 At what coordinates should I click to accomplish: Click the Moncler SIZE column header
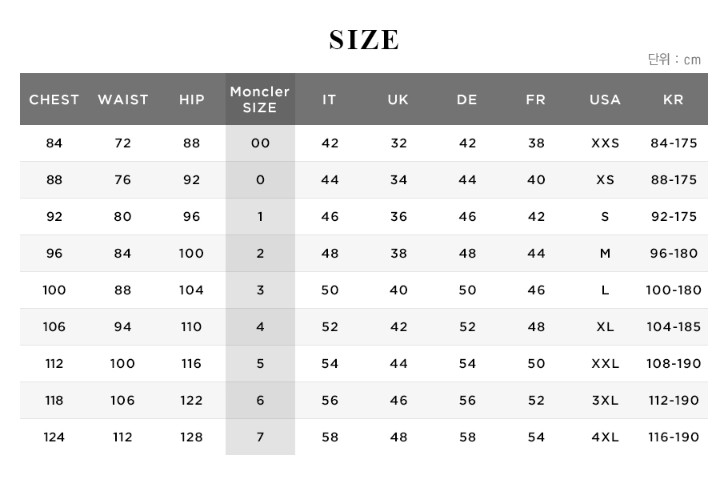260,99
